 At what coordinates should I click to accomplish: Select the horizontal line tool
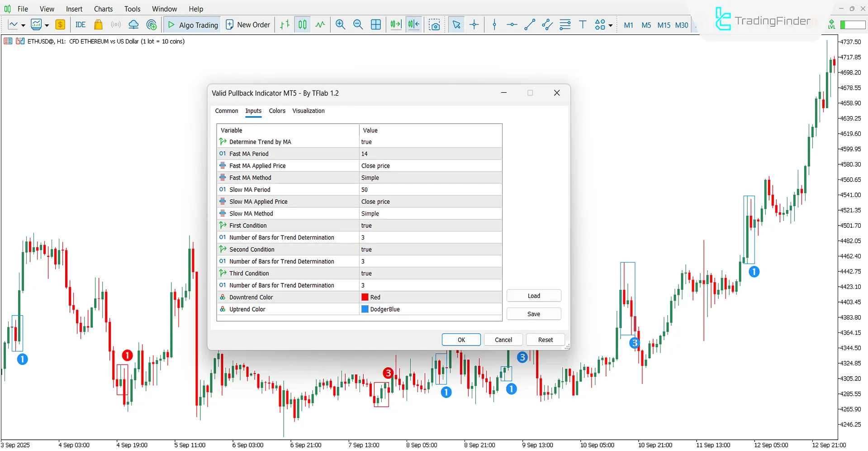512,24
